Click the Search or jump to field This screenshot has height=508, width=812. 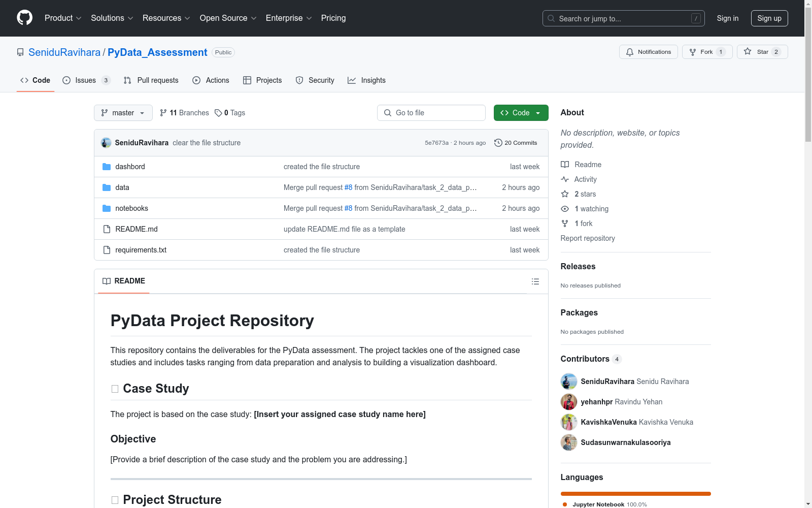point(624,18)
